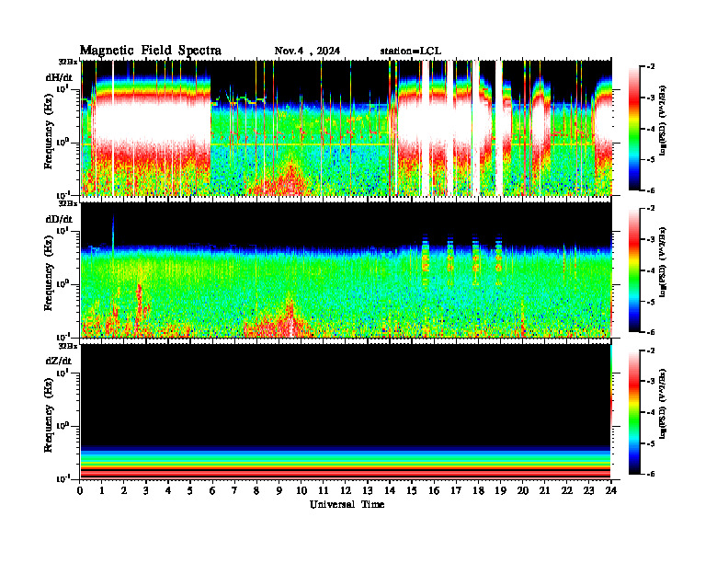This screenshot has height=563, width=728.
Task: Click the color bar beside the dH/dt panel
Action: pos(634,129)
